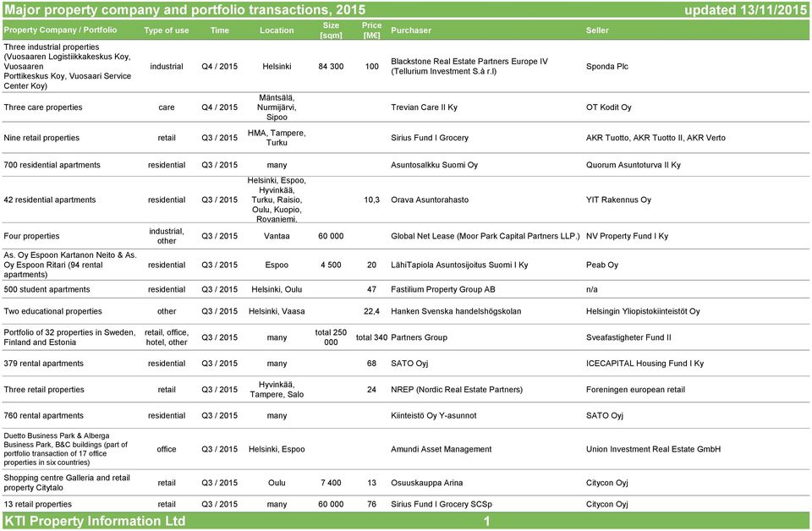812x531 pixels.
Task: Click the 'Trevian Care II Ky' purchaser
Action: pos(424,107)
